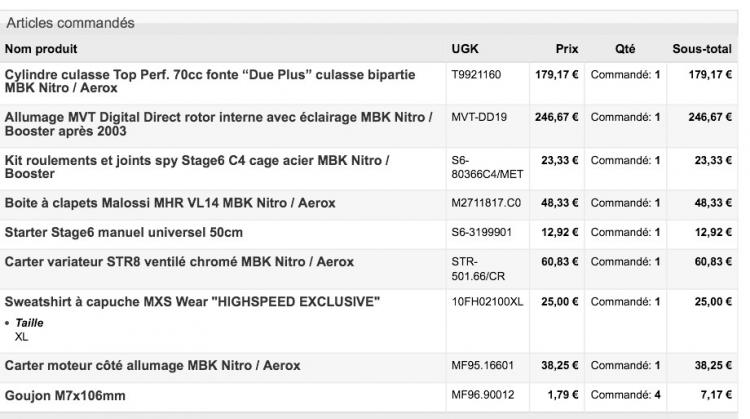The height and width of the screenshot is (419, 750).
Task: Click SKU code T9921160
Action: pyautogui.click(x=476, y=75)
